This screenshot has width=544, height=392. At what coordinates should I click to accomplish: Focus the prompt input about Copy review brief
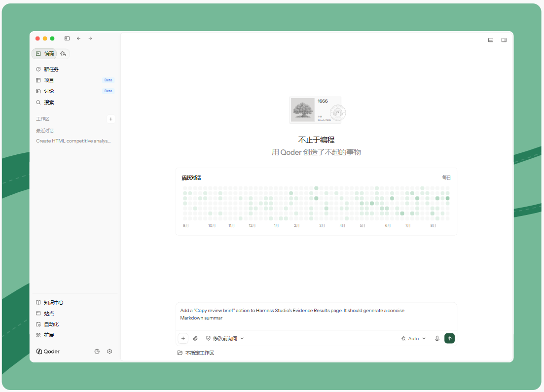(317, 317)
